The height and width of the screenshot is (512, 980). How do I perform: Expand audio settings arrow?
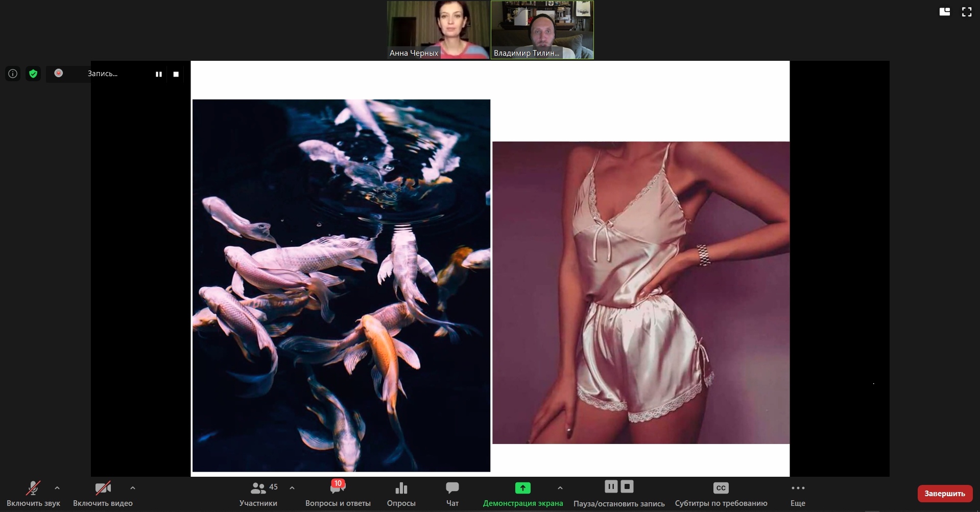[57, 488]
